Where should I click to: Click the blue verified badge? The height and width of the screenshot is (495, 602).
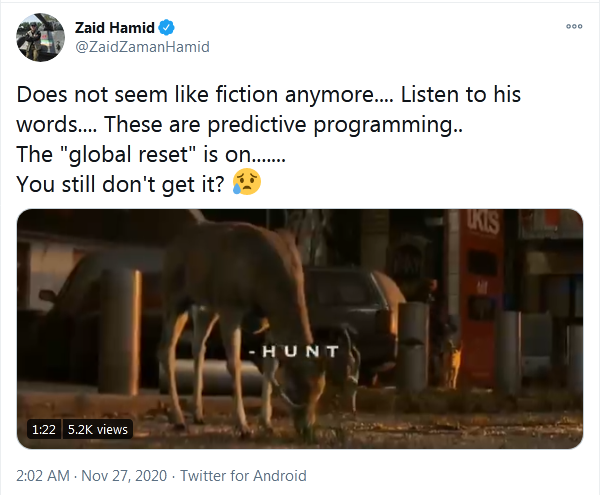coord(167,28)
